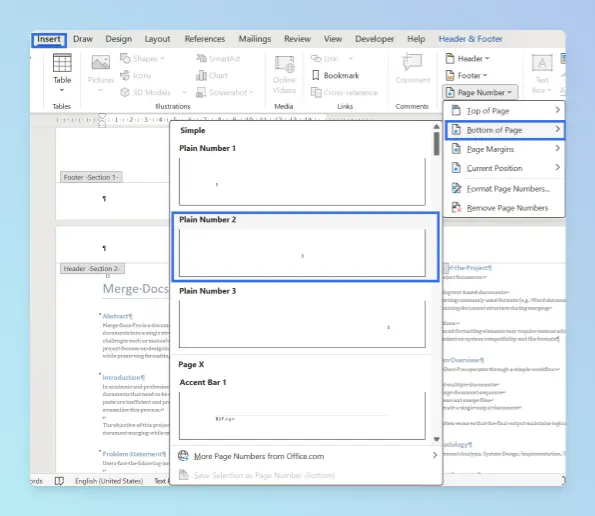Select the Plain Number 1 preview
This screenshot has width=595, height=516.
click(x=302, y=182)
